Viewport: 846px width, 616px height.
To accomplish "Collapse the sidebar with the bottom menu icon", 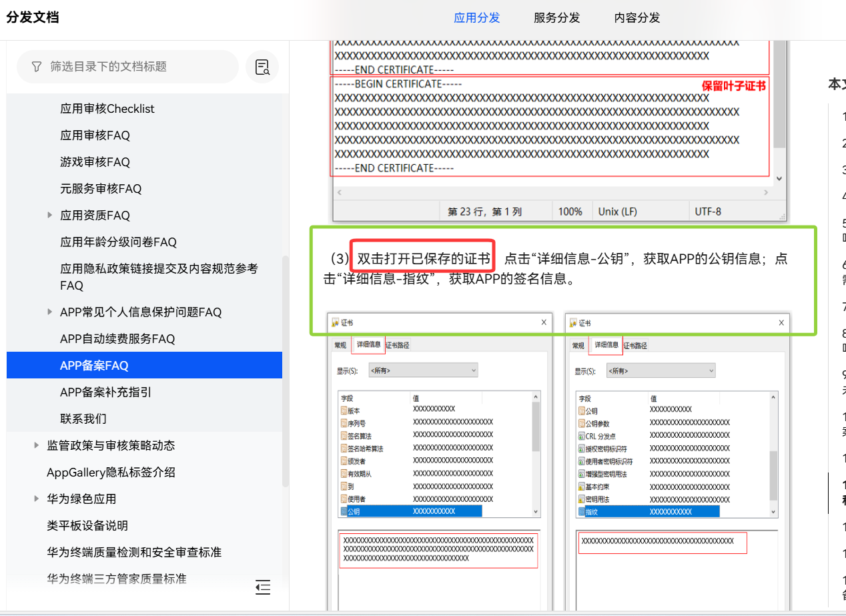I will (x=263, y=587).
